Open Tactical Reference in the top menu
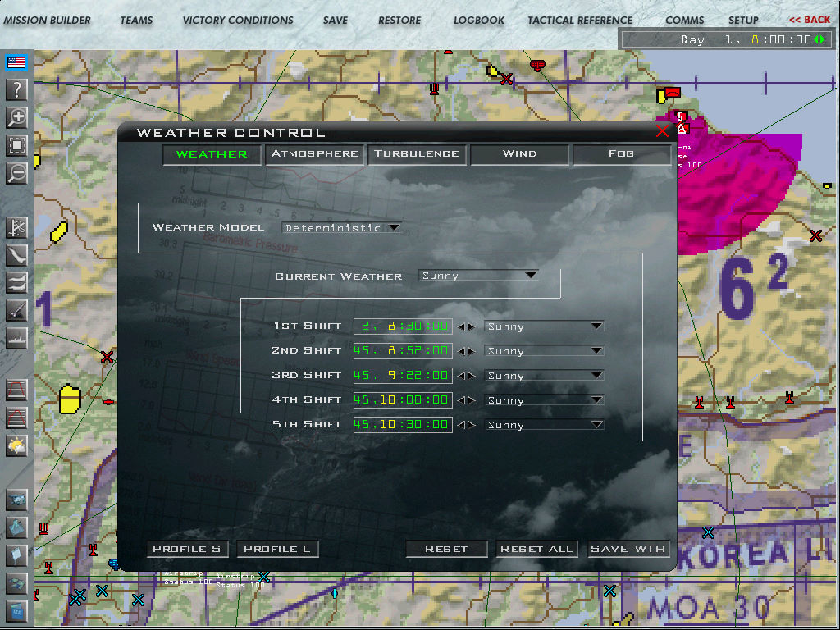 pos(580,21)
